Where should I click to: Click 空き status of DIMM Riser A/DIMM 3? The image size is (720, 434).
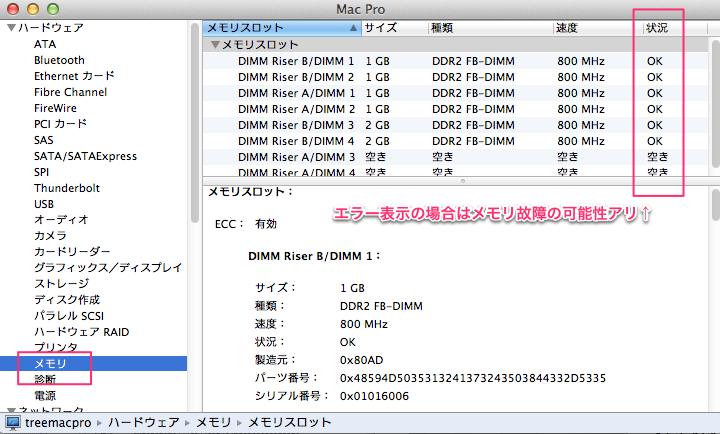pos(658,157)
